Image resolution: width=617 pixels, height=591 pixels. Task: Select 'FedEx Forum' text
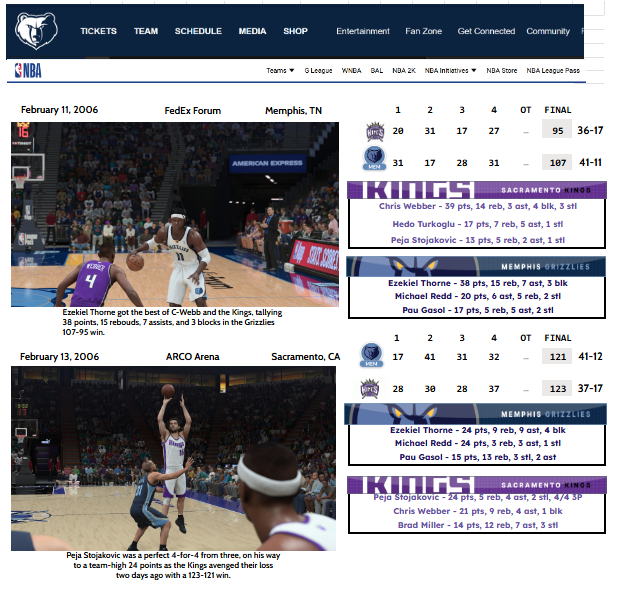click(192, 111)
